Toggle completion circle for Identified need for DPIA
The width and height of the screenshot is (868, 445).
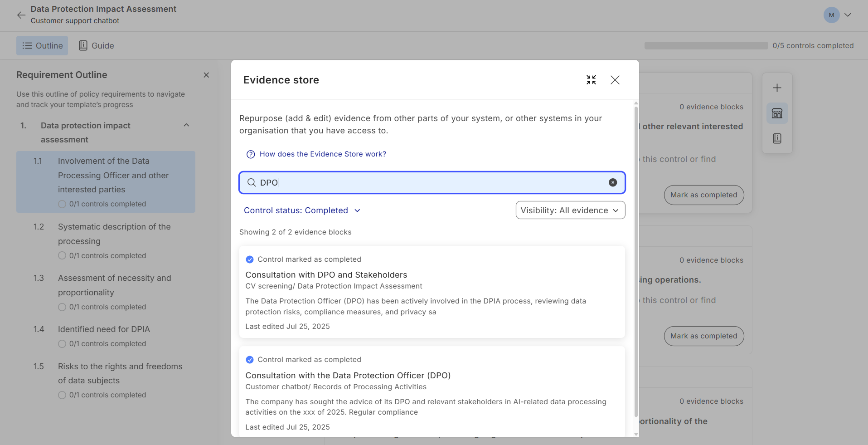point(62,344)
